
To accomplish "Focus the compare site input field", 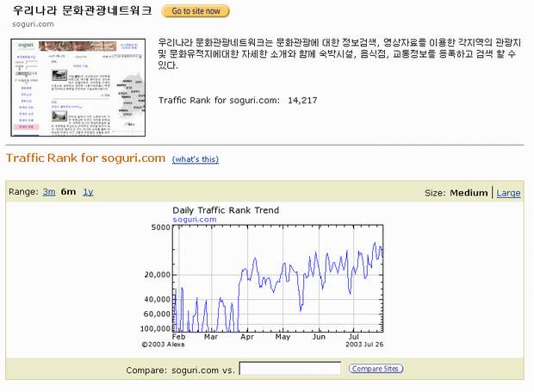I will pyautogui.click(x=290, y=369).
